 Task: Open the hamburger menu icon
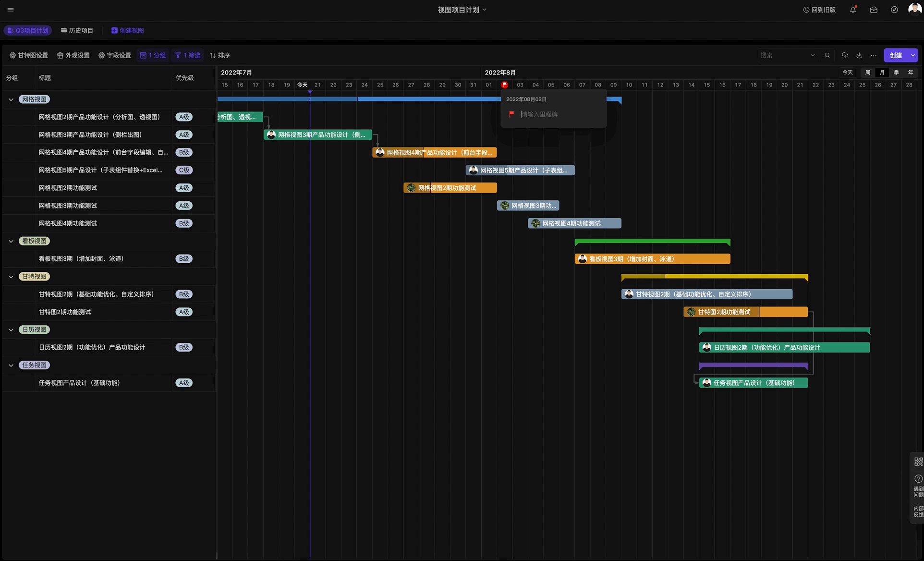[11, 10]
